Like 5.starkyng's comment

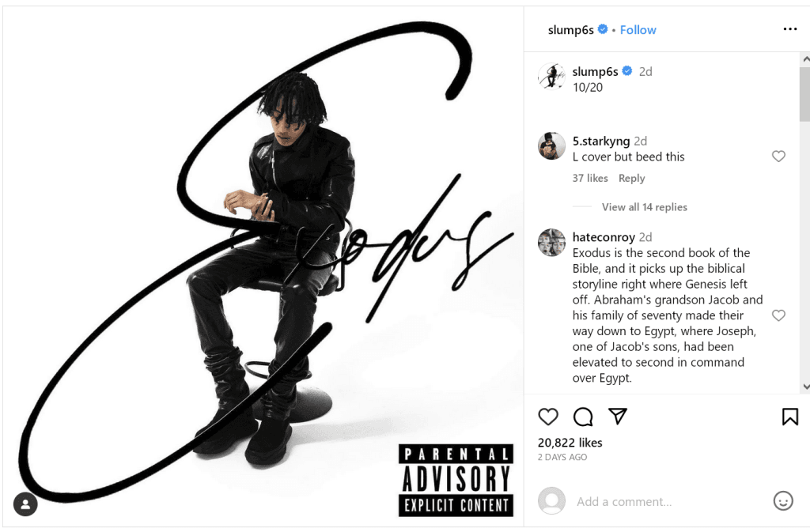coord(778,156)
